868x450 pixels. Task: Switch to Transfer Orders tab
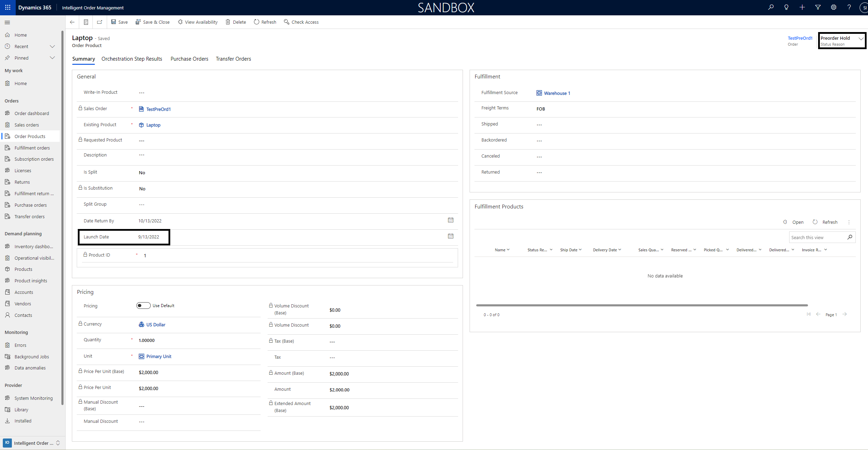coord(233,59)
